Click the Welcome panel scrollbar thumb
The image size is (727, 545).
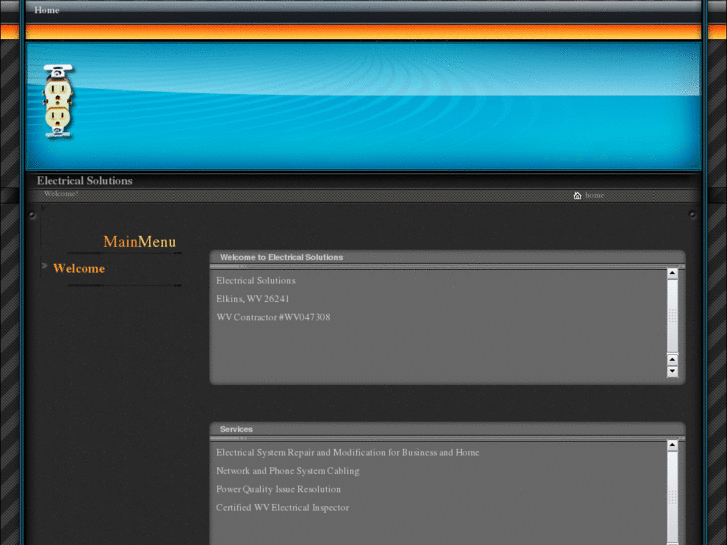click(672, 316)
